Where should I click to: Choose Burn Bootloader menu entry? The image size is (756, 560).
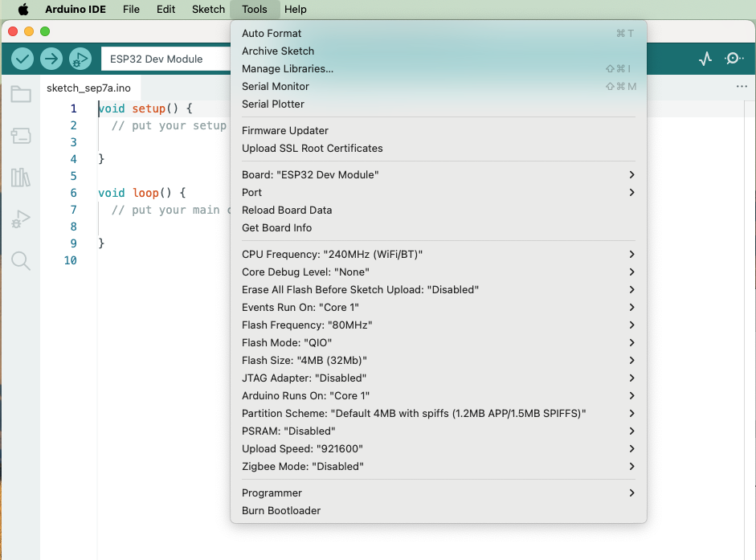pyautogui.click(x=439, y=511)
